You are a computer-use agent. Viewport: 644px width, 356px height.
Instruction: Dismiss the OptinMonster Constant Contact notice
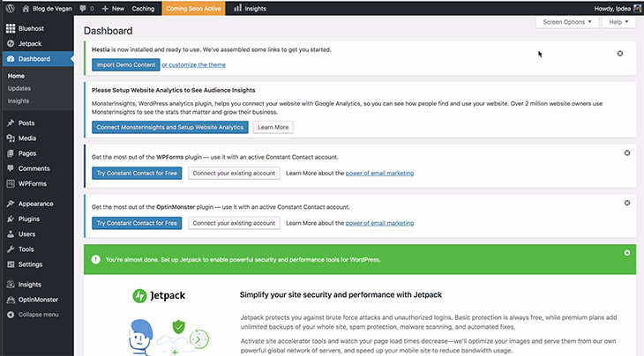(627, 203)
